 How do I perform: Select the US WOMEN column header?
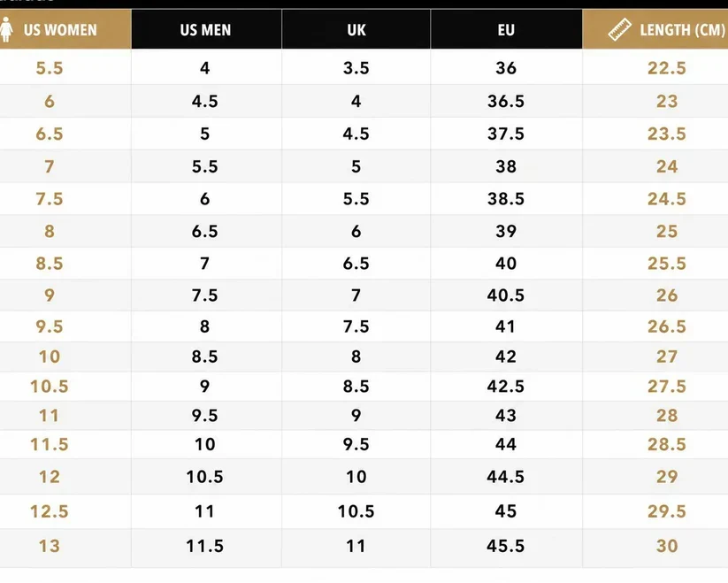[x=65, y=29]
